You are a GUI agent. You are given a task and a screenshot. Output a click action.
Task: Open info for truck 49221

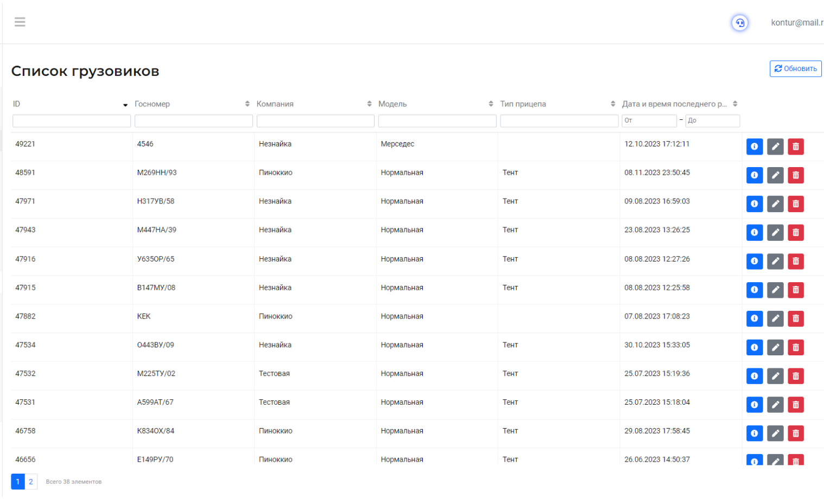(754, 146)
